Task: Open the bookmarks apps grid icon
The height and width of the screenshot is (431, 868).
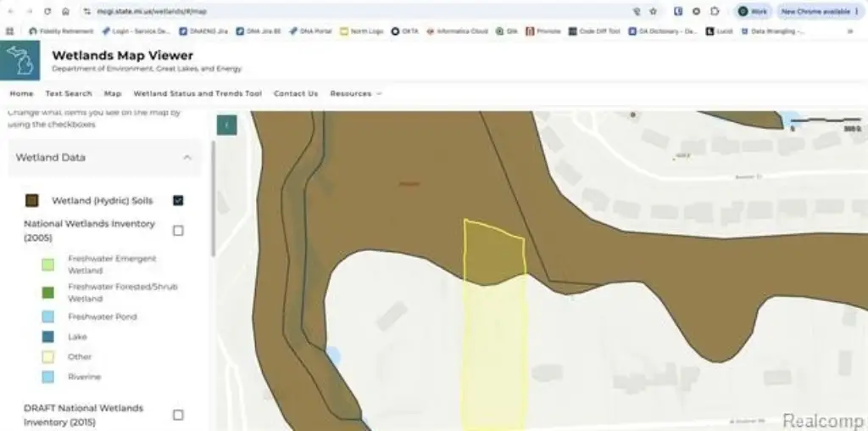Action: (x=9, y=31)
